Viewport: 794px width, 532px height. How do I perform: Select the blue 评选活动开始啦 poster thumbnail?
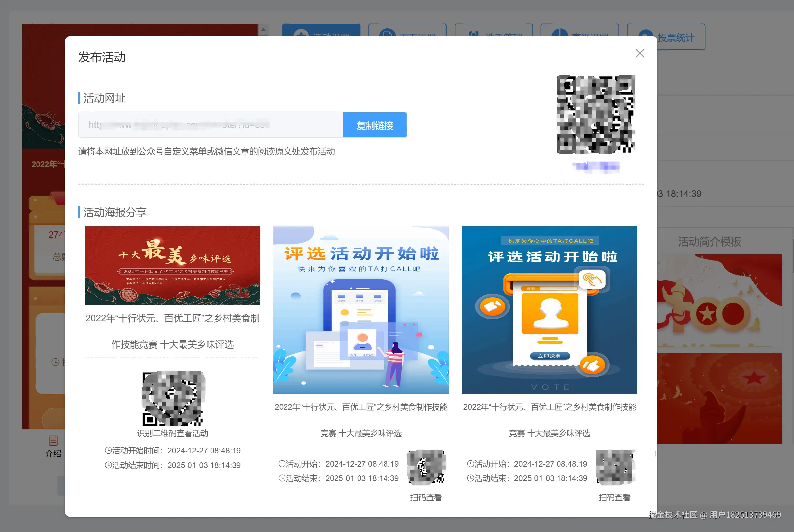tap(361, 311)
